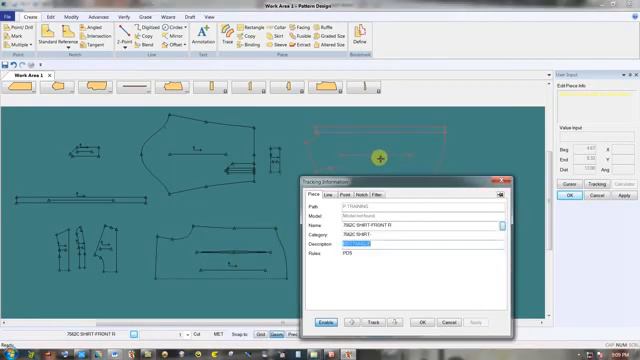Switch to Point tab in Tracking Information
The height and width of the screenshot is (360, 640).
tap(345, 195)
